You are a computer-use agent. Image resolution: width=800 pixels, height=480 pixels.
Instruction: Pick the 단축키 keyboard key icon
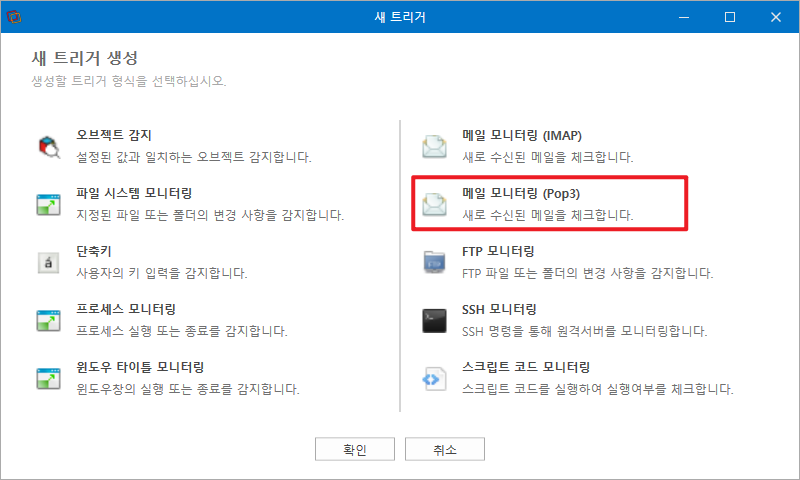(x=48, y=263)
